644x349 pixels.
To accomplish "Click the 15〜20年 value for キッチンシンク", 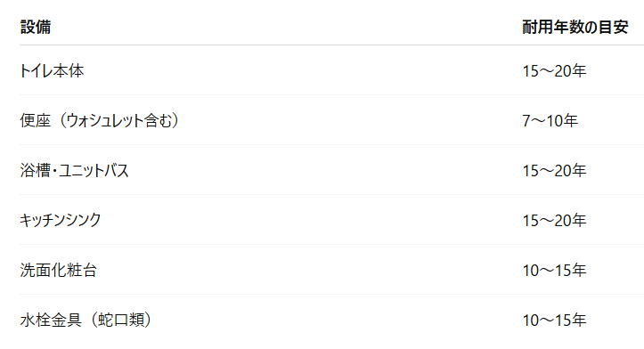I will coord(554,221).
